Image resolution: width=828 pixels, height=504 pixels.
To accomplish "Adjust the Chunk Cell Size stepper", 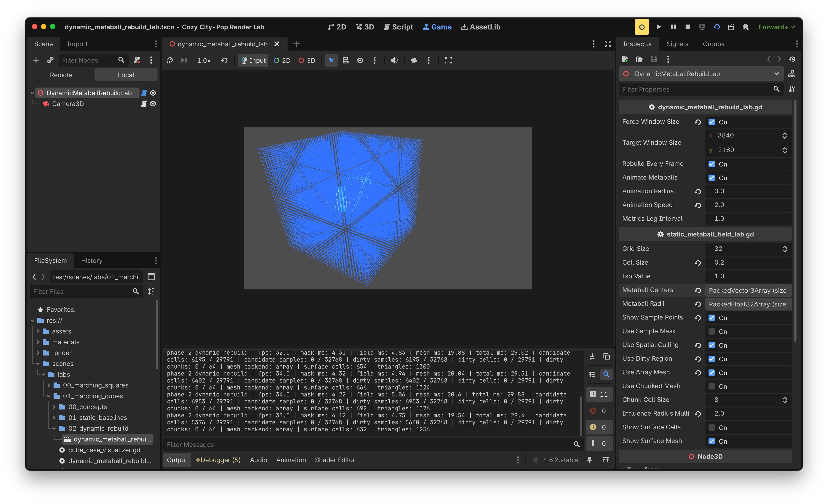I will point(785,400).
